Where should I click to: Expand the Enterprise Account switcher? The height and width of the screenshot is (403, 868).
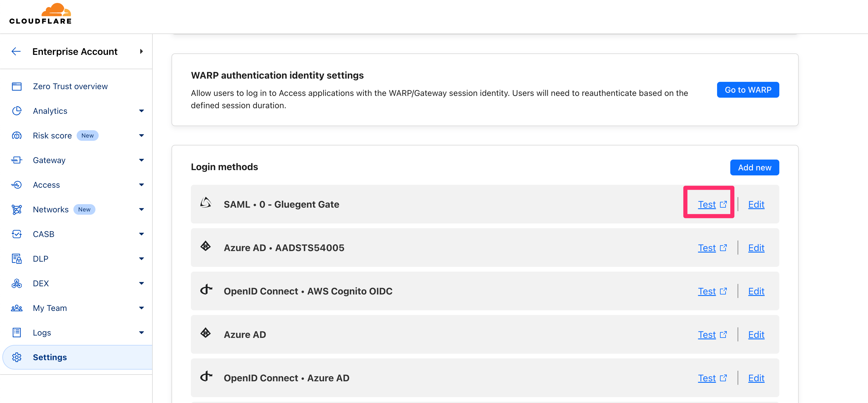coord(142,51)
